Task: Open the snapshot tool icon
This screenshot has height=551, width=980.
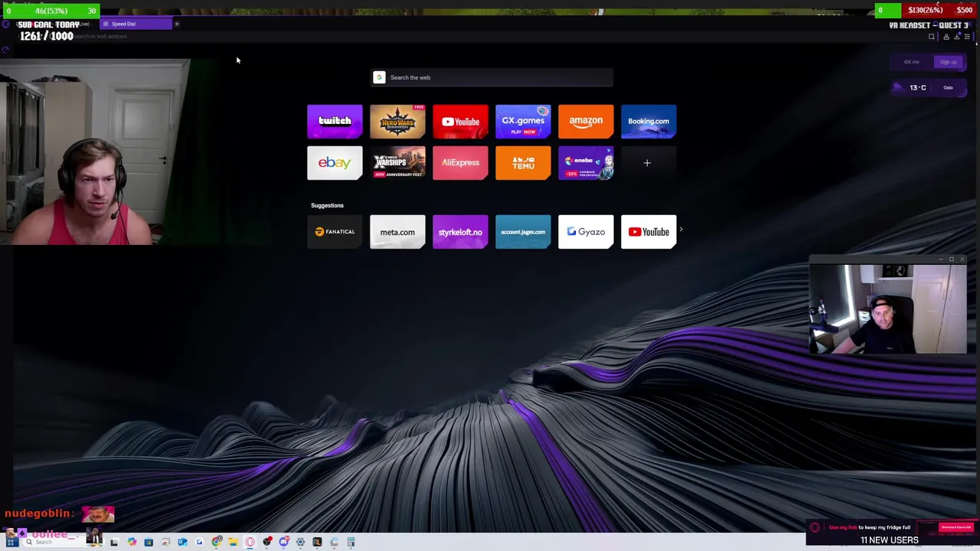Action: point(931,37)
